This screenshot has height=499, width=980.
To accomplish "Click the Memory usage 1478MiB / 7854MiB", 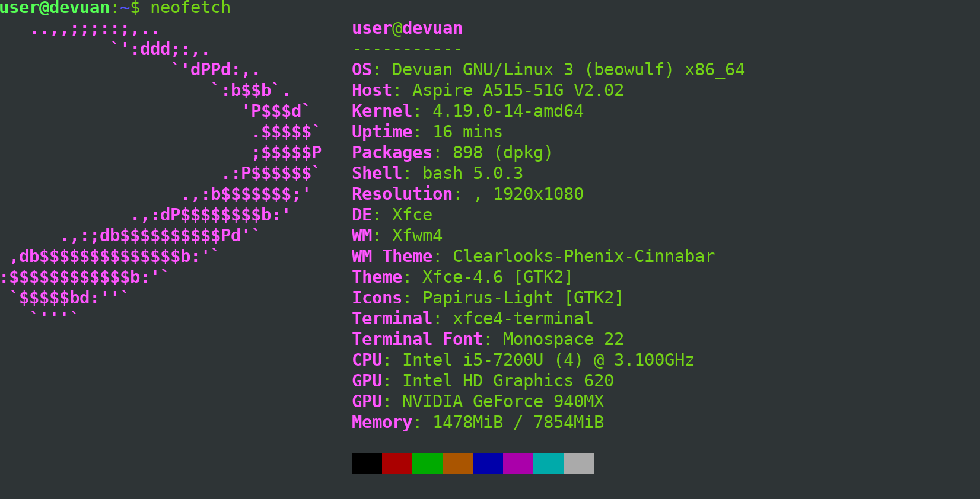I will (x=518, y=423).
